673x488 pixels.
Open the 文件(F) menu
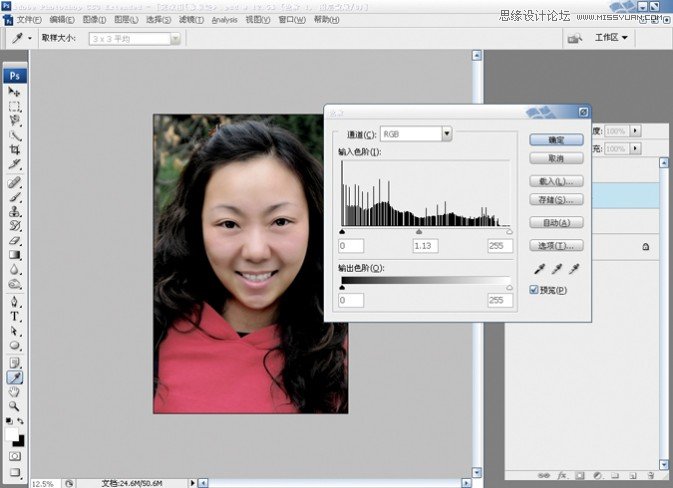point(29,20)
